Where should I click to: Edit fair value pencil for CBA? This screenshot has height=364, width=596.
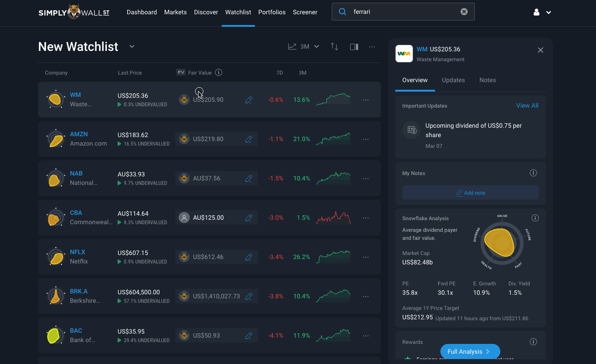[249, 218]
